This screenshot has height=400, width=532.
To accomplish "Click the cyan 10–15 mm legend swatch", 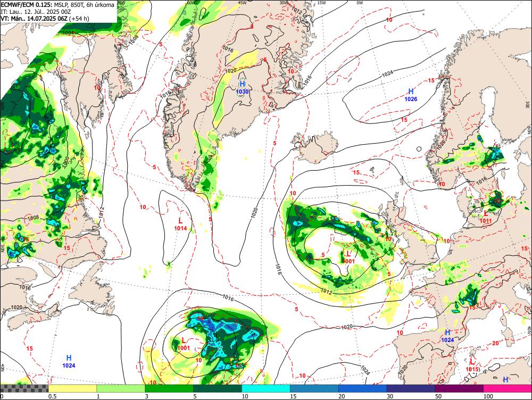I will pos(266,388).
